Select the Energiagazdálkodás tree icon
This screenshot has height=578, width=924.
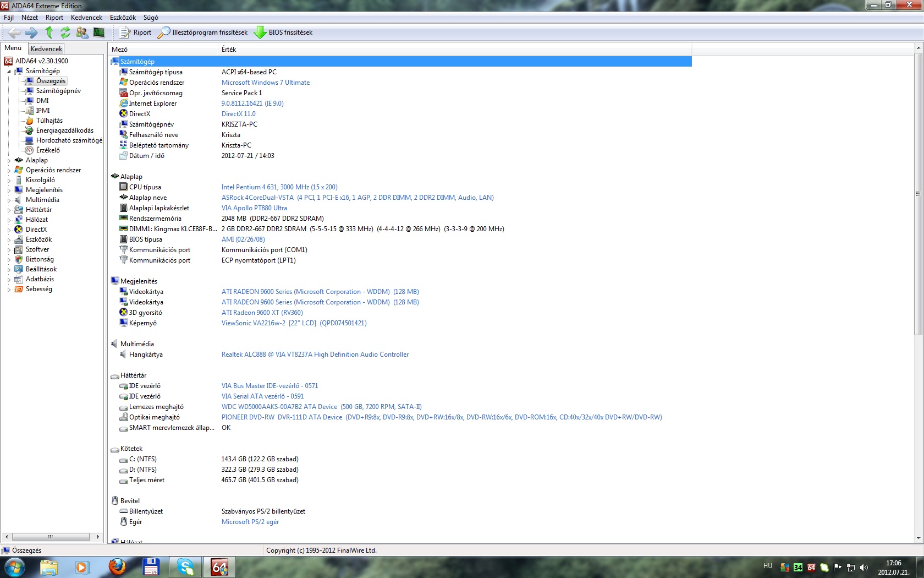30,130
